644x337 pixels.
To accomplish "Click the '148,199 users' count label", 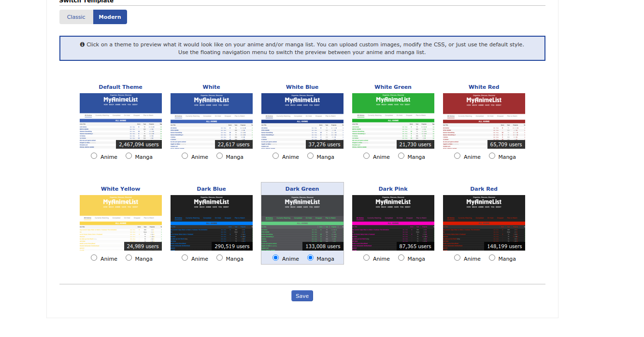I will [504, 246].
